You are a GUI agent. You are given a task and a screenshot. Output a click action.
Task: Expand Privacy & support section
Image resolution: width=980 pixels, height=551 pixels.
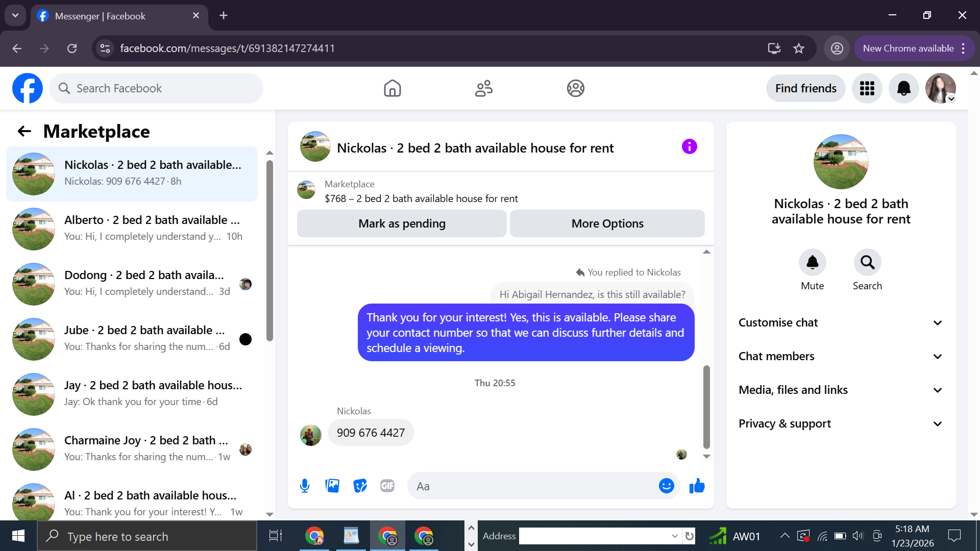pos(841,423)
